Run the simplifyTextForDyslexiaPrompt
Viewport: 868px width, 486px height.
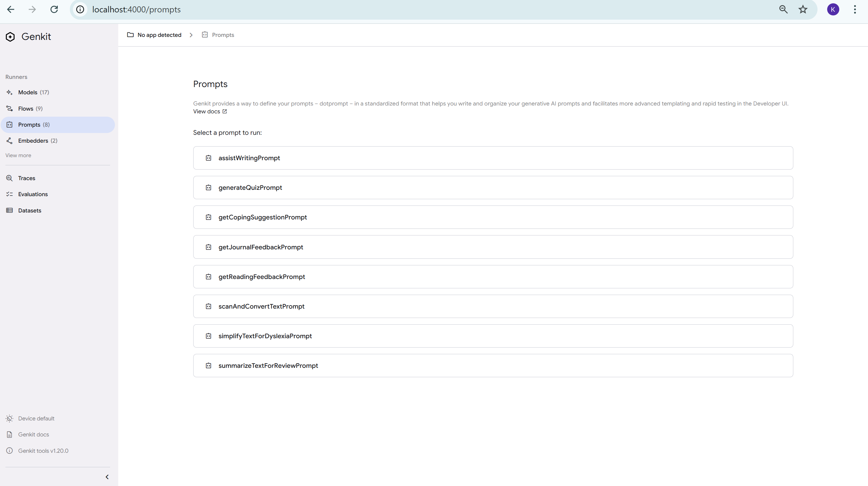(265, 336)
